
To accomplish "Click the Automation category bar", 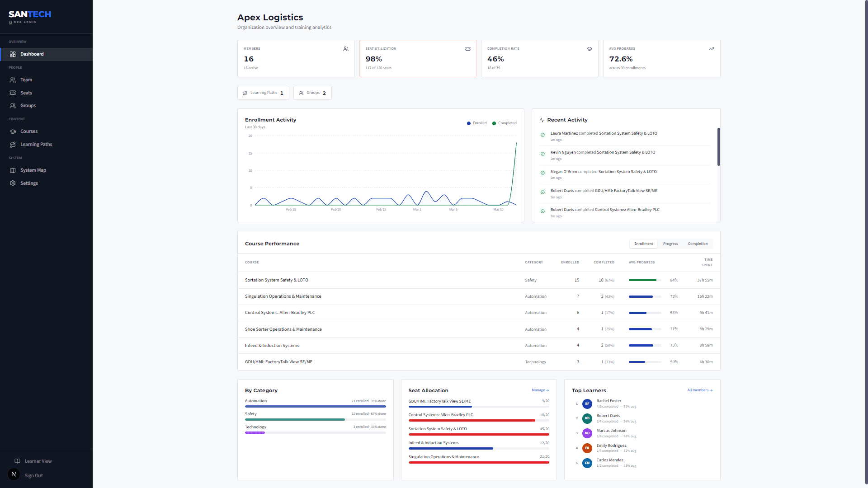I will click(x=316, y=407).
